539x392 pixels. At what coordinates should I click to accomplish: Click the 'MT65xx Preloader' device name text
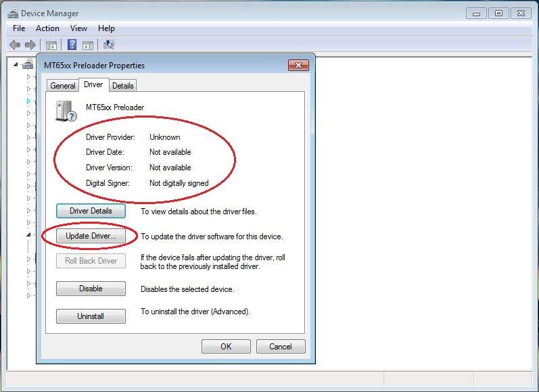[115, 107]
